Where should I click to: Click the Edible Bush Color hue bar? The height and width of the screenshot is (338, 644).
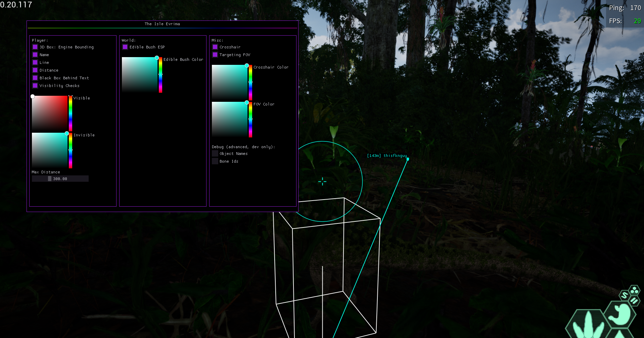(160, 75)
